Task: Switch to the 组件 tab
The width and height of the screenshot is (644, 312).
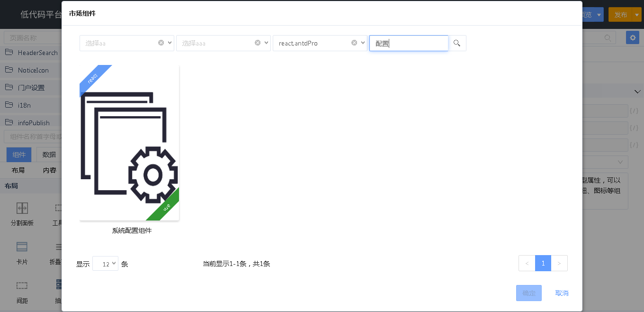Action: click(x=19, y=155)
